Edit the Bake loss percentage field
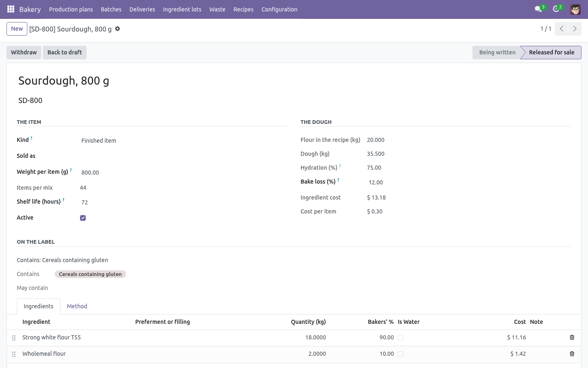 tap(469, 182)
